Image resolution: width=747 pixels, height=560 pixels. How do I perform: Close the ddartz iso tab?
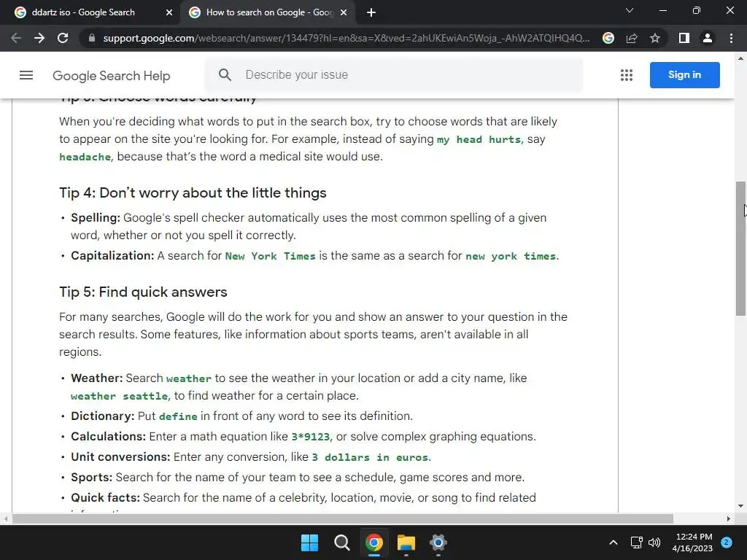pos(169,13)
